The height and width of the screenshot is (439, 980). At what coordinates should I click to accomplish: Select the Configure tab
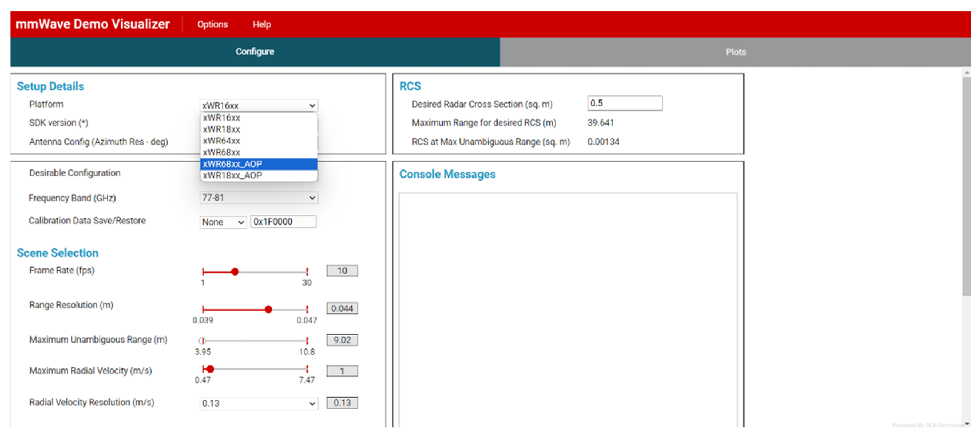tap(255, 52)
